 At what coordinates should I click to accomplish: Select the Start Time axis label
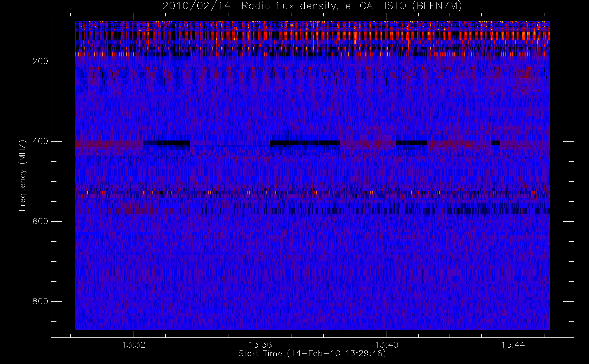(x=312, y=353)
